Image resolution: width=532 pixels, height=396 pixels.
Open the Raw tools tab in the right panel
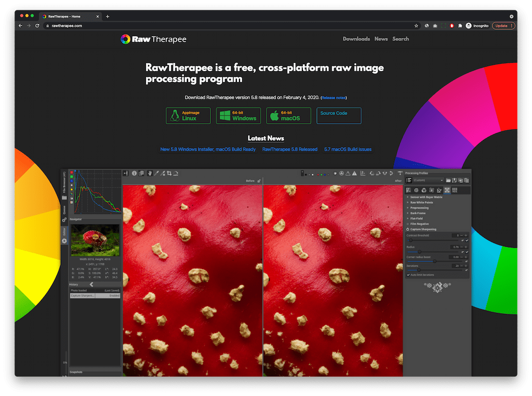(x=447, y=190)
